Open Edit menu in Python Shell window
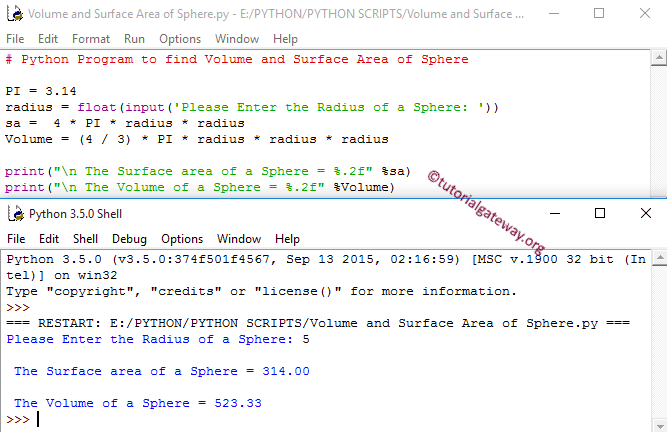The height and width of the screenshot is (432, 667). pos(49,239)
